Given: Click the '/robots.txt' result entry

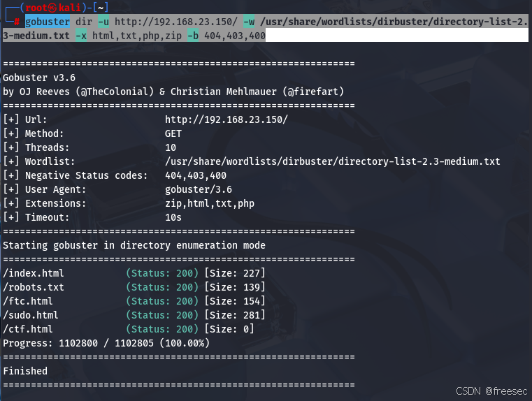Looking at the screenshot, I should click(34, 287).
